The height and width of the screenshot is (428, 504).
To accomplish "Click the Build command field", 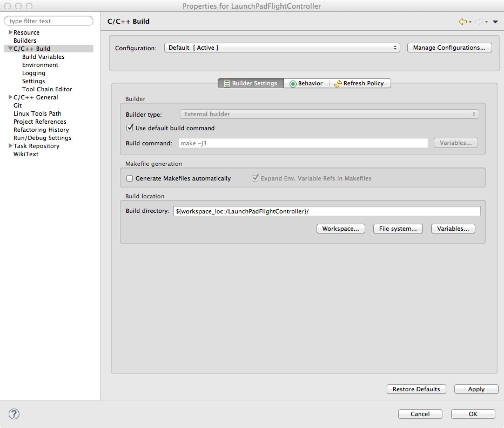I will click(x=303, y=143).
